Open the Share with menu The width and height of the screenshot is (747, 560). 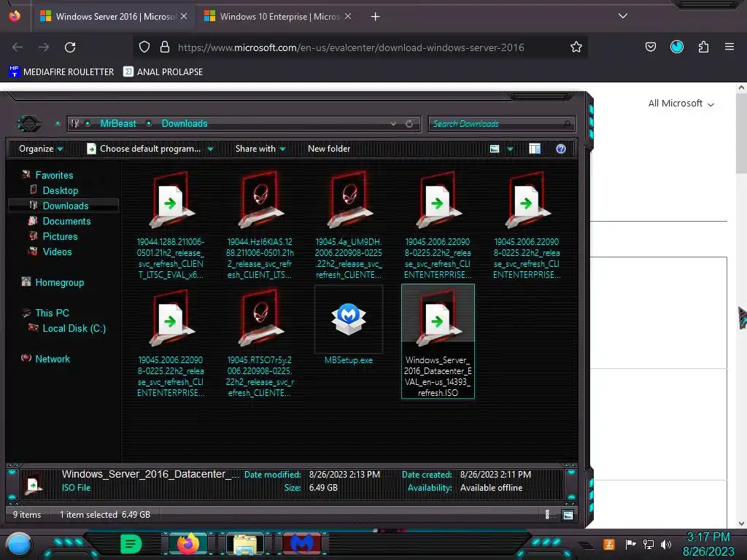[x=260, y=149]
